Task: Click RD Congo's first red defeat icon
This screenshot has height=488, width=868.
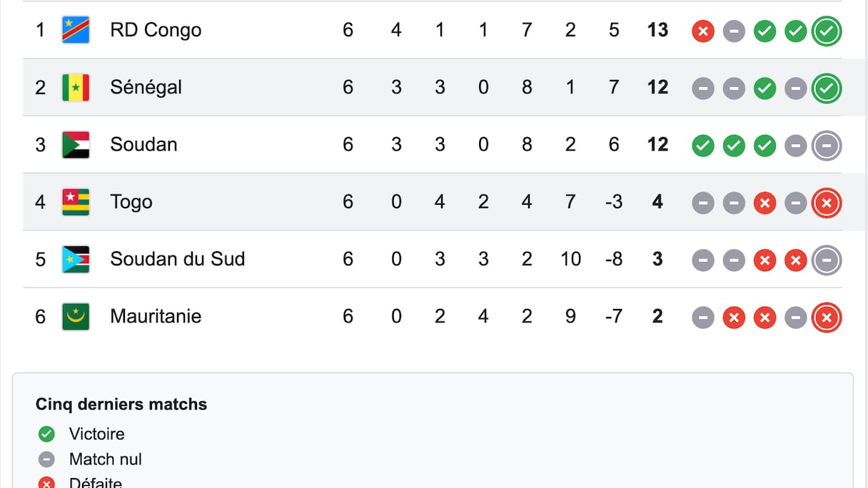Action: pos(703,31)
